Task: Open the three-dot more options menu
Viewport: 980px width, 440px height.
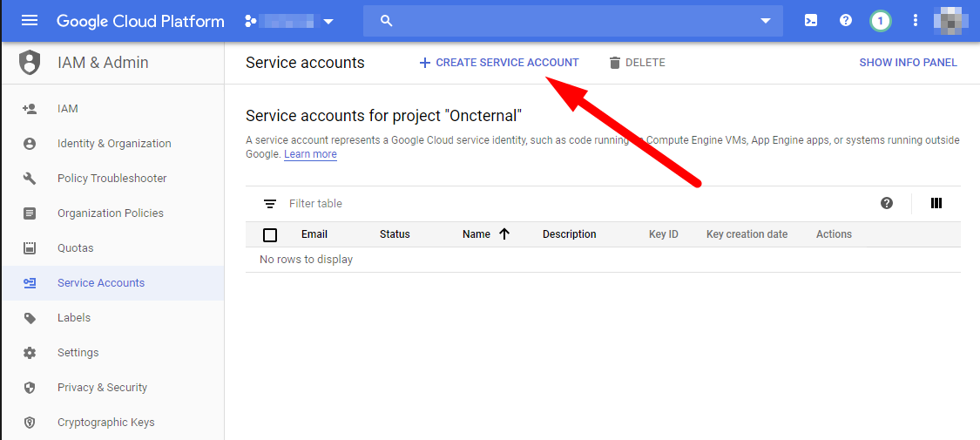Action: point(915,21)
